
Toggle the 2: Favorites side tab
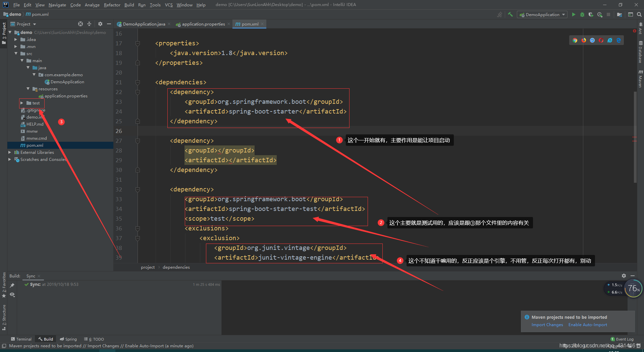click(x=4, y=285)
